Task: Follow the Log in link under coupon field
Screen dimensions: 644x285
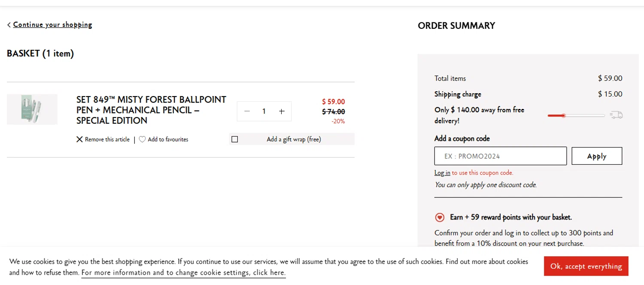Action: tap(442, 173)
